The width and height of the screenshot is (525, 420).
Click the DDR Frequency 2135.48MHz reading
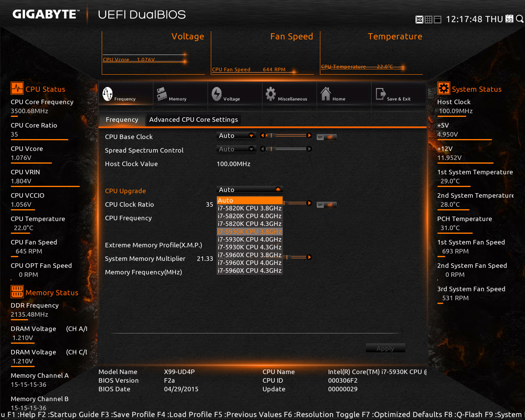coord(30,315)
